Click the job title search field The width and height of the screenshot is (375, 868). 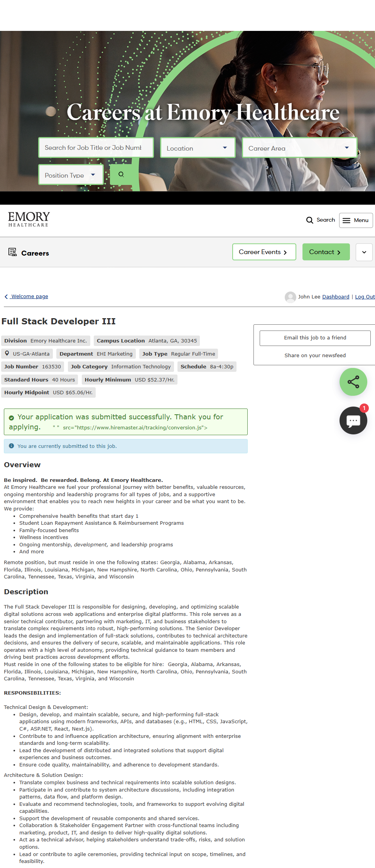(96, 147)
